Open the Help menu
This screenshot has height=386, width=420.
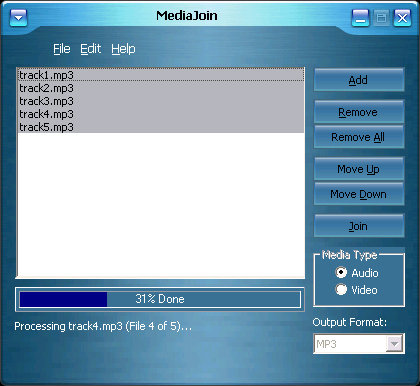pos(123,49)
